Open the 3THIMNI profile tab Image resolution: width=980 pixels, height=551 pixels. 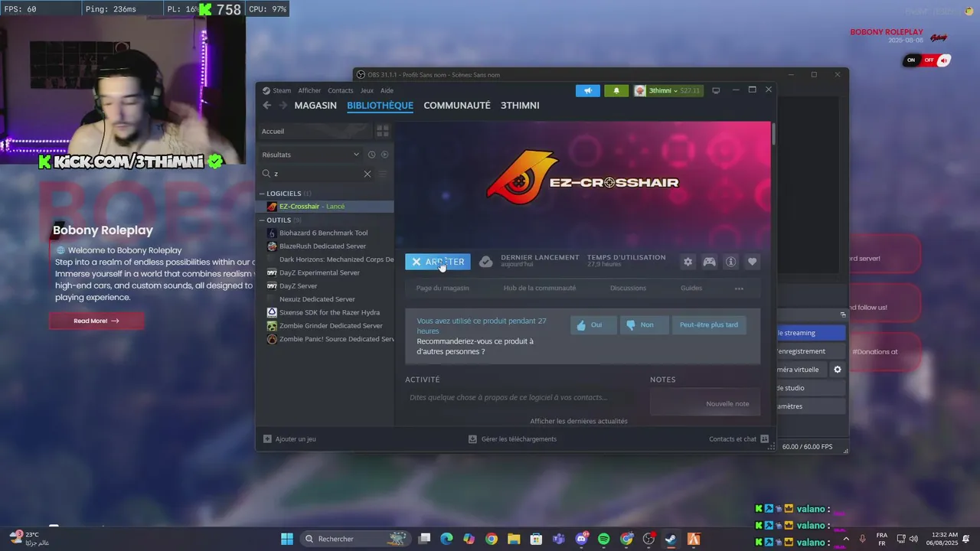tap(520, 106)
